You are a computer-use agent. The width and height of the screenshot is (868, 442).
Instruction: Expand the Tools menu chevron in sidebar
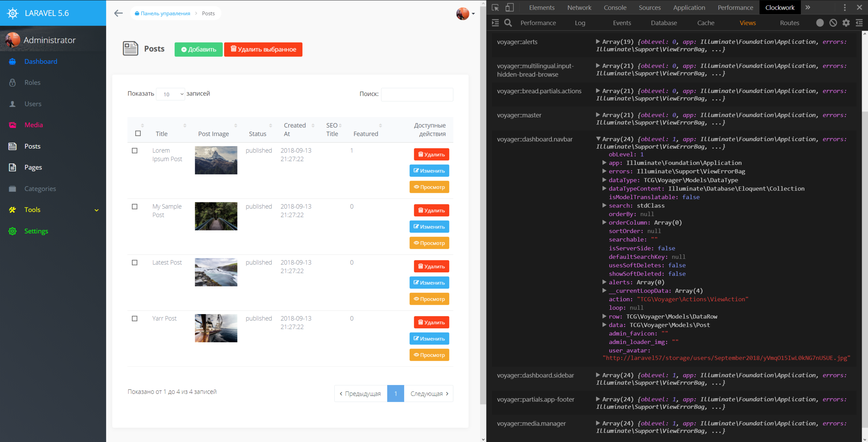[97, 210]
